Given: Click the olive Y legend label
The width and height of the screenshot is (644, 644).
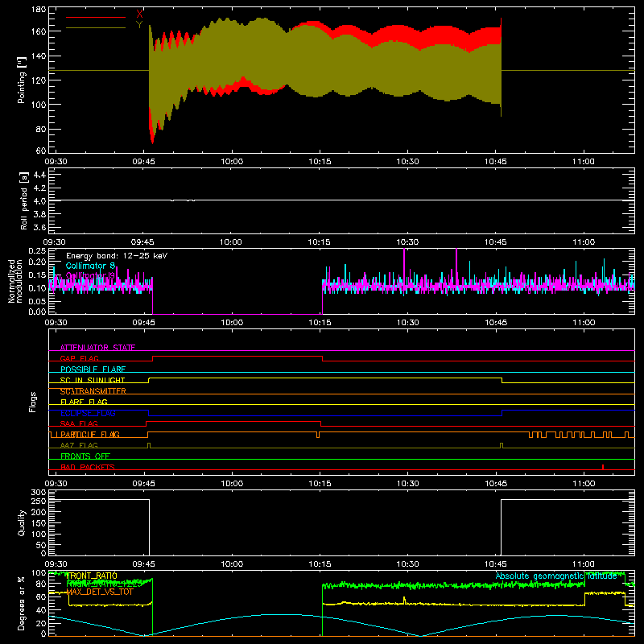Looking at the screenshot, I should click(139, 25).
